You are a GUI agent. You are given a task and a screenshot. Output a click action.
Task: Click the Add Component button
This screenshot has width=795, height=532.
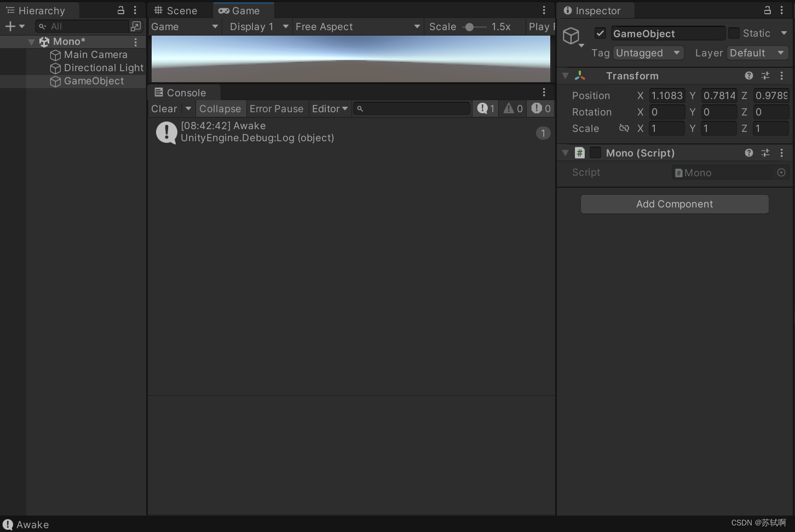click(674, 204)
